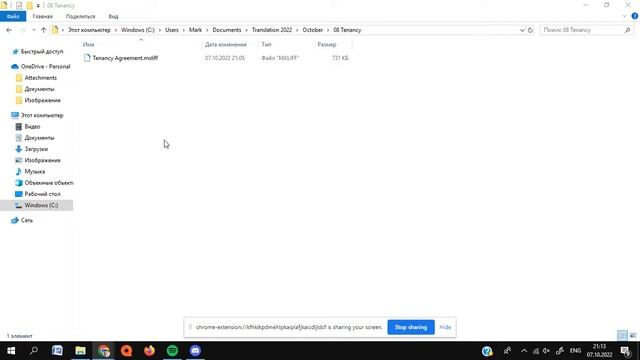
Task: Switch to the Поделиться ribbon tab
Action: pos(80,16)
